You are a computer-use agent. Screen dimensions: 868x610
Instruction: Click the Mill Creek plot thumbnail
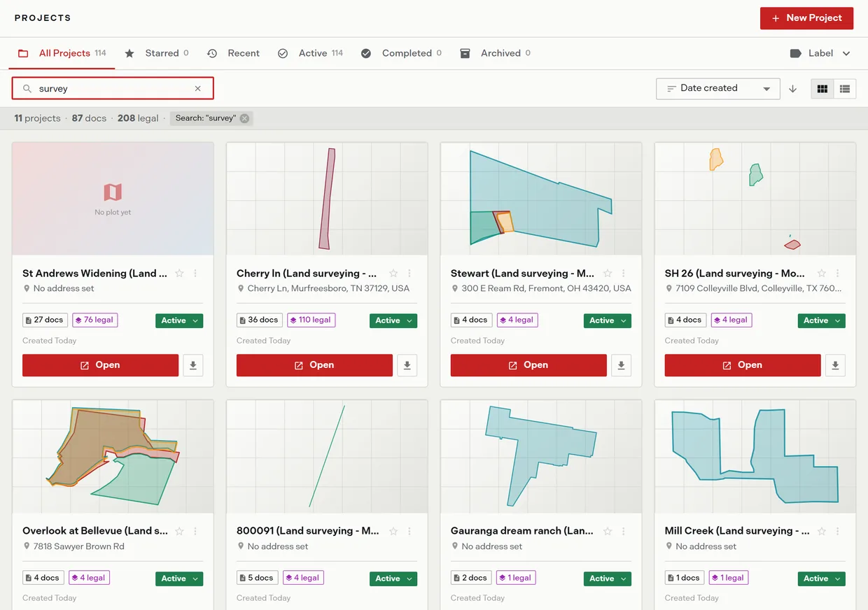tap(755, 457)
